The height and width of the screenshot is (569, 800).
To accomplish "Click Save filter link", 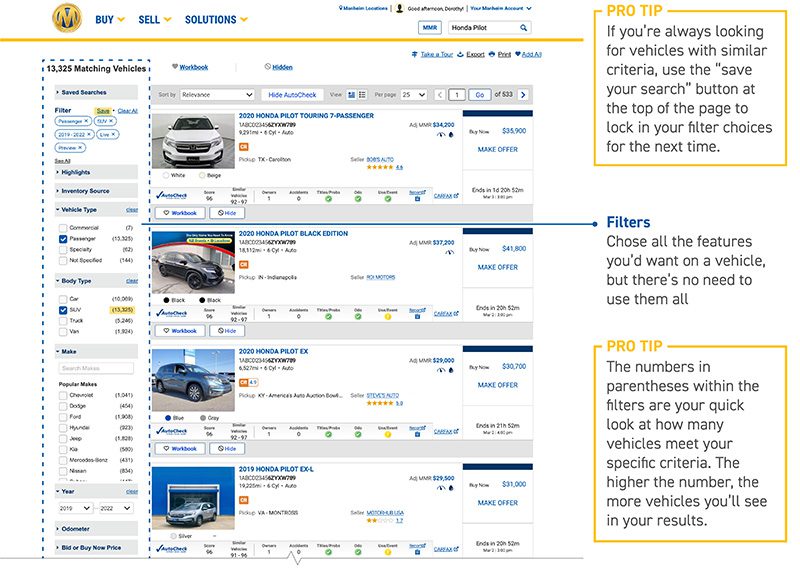I will pos(103,111).
